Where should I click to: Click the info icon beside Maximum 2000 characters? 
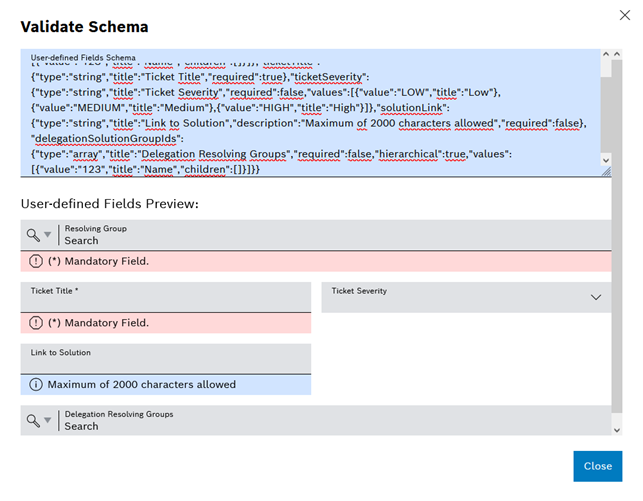coord(36,384)
